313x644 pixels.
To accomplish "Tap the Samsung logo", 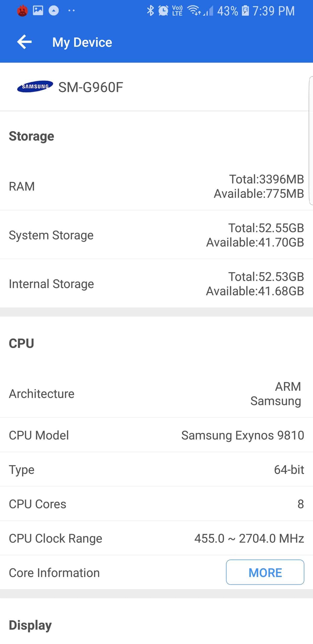I will coord(35,86).
